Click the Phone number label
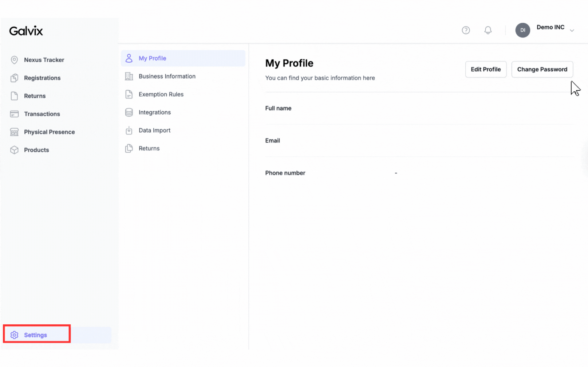The height and width of the screenshot is (367, 588). [x=285, y=173]
